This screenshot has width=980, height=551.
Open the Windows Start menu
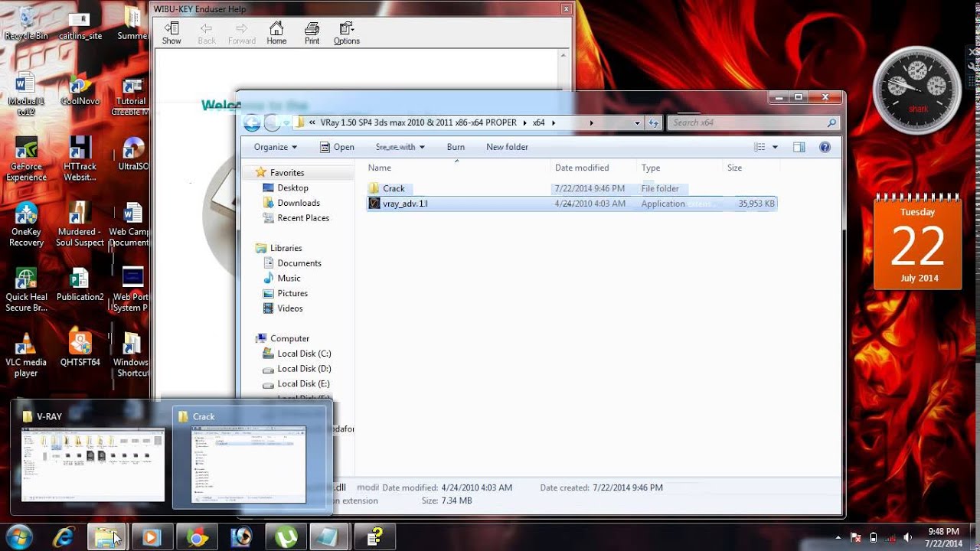[19, 537]
